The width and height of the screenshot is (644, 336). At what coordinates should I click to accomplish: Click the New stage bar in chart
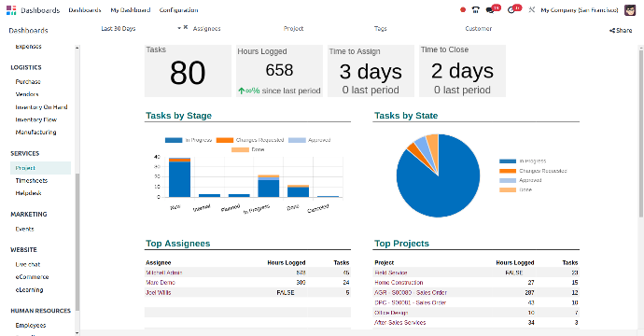(x=179, y=177)
